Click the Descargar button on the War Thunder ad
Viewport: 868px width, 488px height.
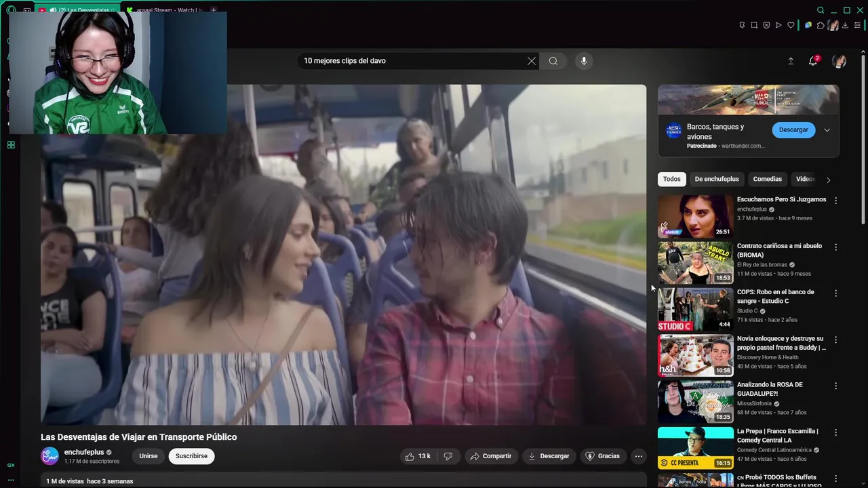pyautogui.click(x=793, y=129)
